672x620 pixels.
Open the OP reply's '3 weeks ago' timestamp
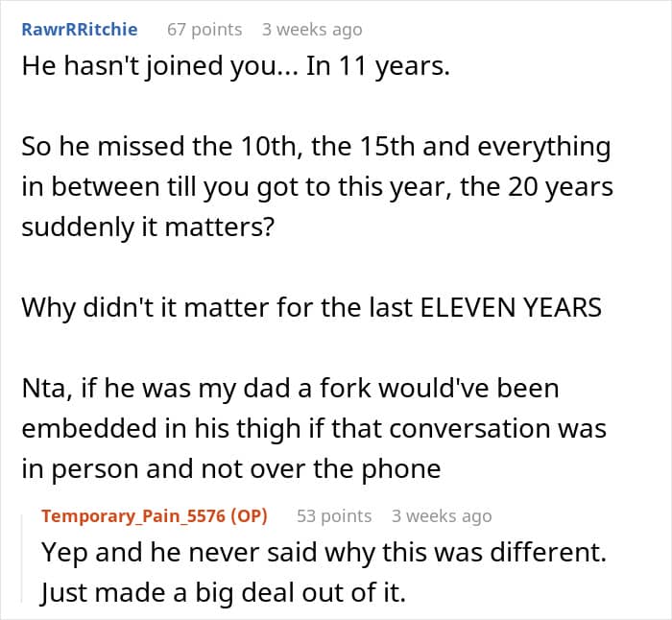click(442, 515)
